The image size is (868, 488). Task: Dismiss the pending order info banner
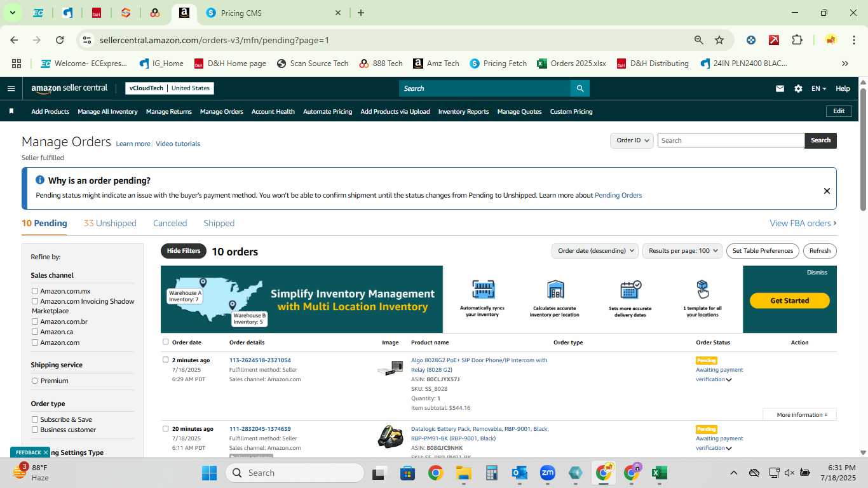tap(827, 191)
